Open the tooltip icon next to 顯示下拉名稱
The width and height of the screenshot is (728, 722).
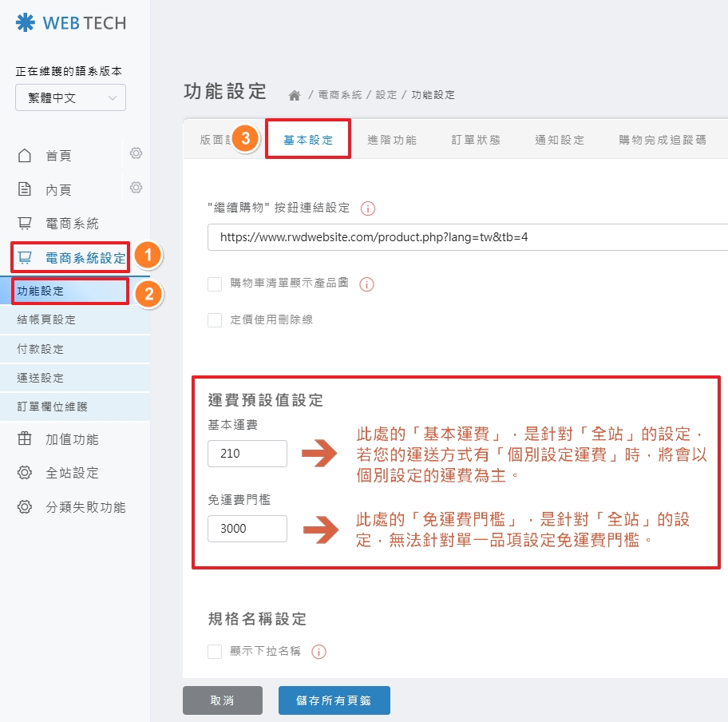(x=318, y=652)
